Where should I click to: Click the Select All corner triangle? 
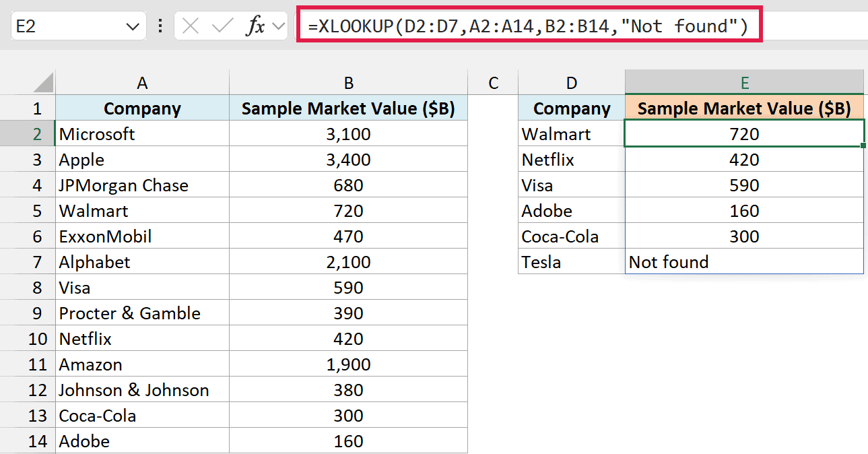(43, 83)
